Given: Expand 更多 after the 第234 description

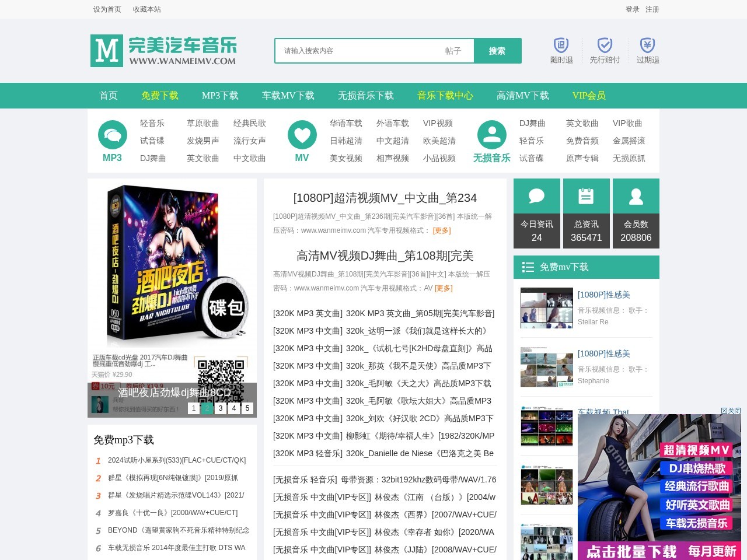Looking at the screenshot, I should 442,230.
